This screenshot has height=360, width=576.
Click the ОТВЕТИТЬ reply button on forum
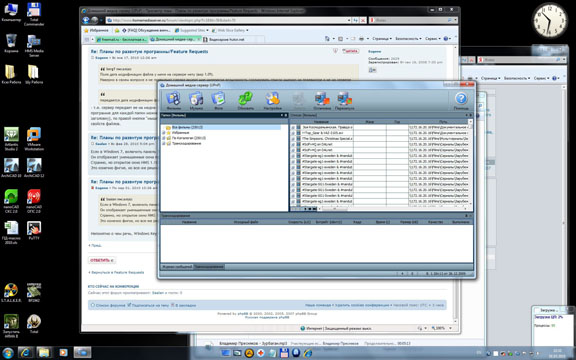tap(102, 260)
